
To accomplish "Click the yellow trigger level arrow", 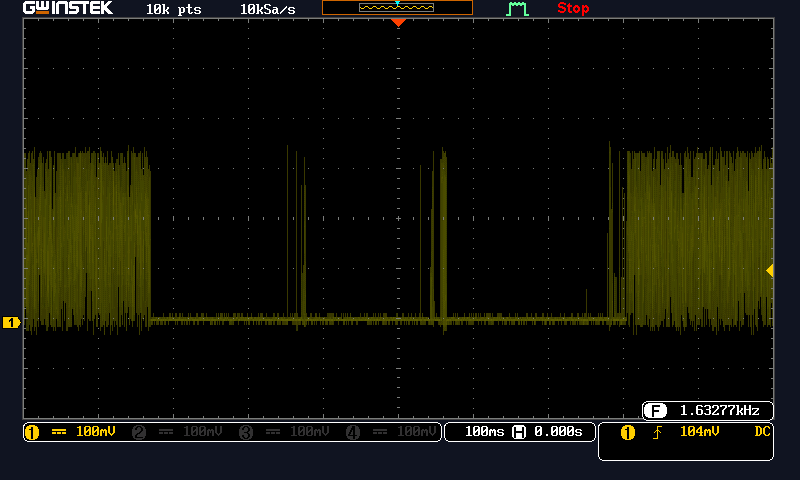I will tap(770, 271).
